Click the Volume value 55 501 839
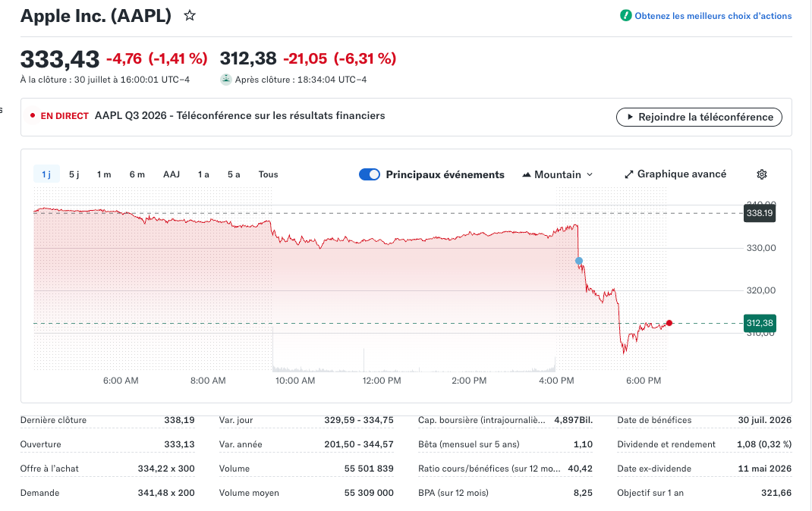This screenshot has width=812, height=511. pos(369,469)
